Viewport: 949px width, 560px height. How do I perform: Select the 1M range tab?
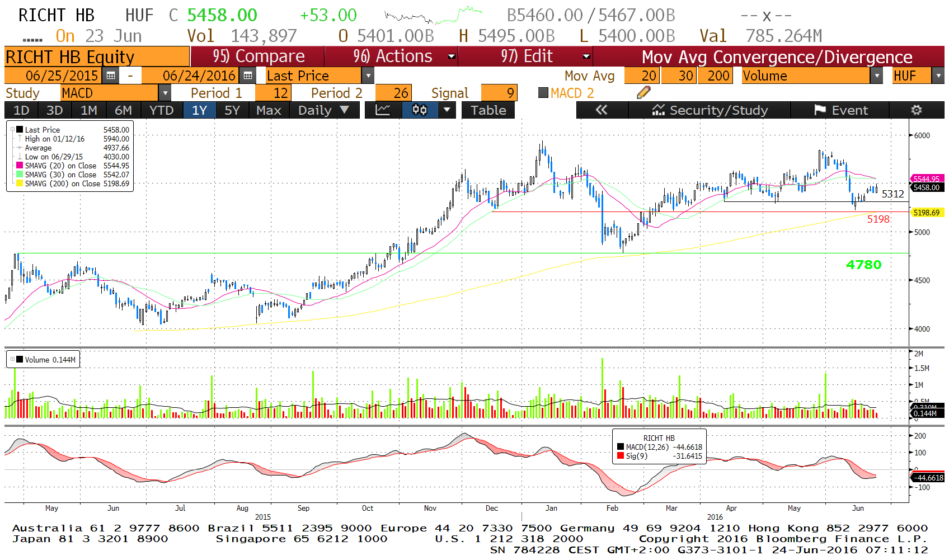pos(88,110)
